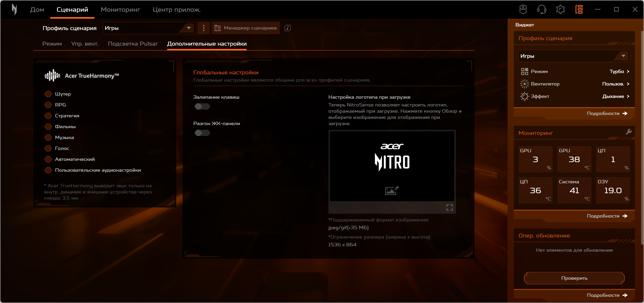Screen dimensions: 644x303
Task: Click fullscreen icon under boot logo preview
Action: [450, 207]
